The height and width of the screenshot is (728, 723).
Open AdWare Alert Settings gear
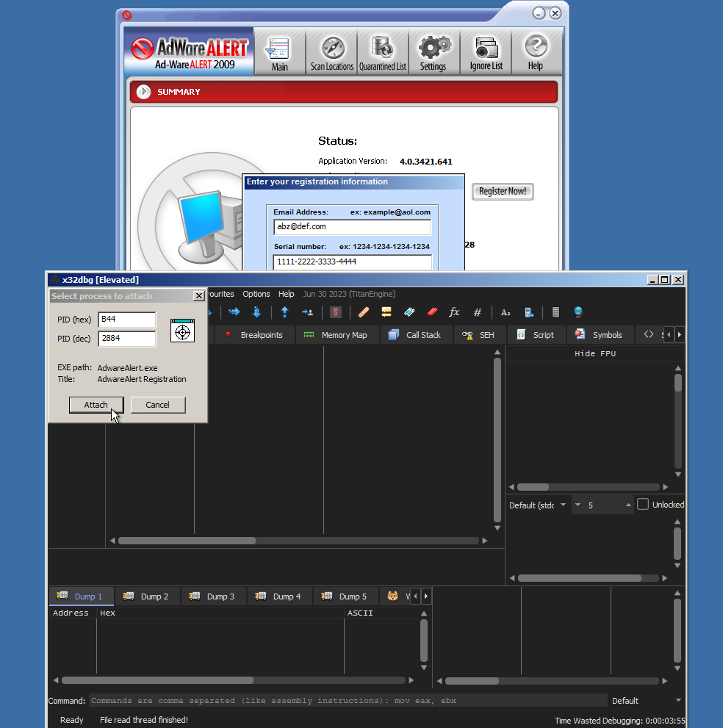pos(434,52)
